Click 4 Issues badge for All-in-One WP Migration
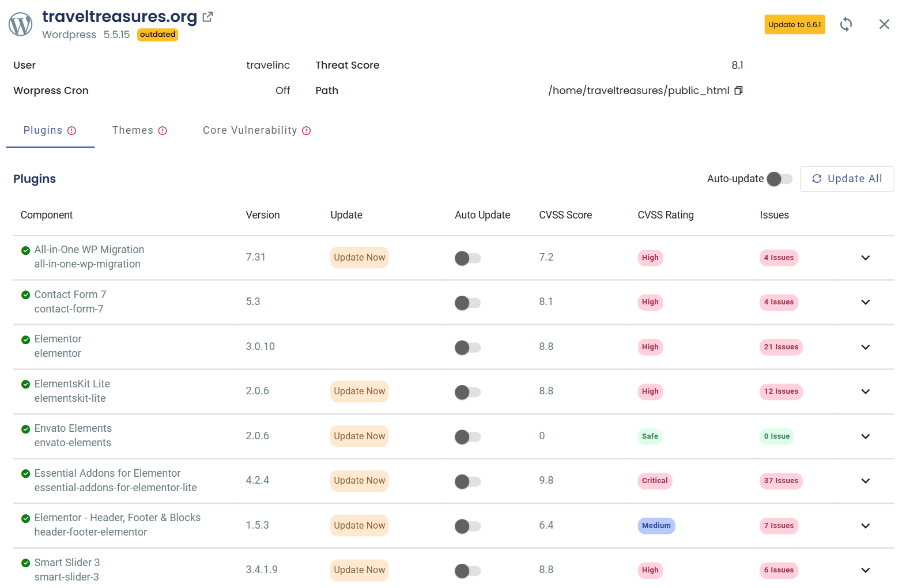The height and width of the screenshot is (588, 906). 779,258
